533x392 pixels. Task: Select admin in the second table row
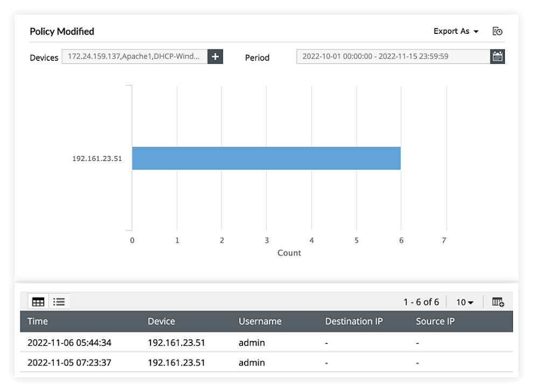tap(252, 362)
